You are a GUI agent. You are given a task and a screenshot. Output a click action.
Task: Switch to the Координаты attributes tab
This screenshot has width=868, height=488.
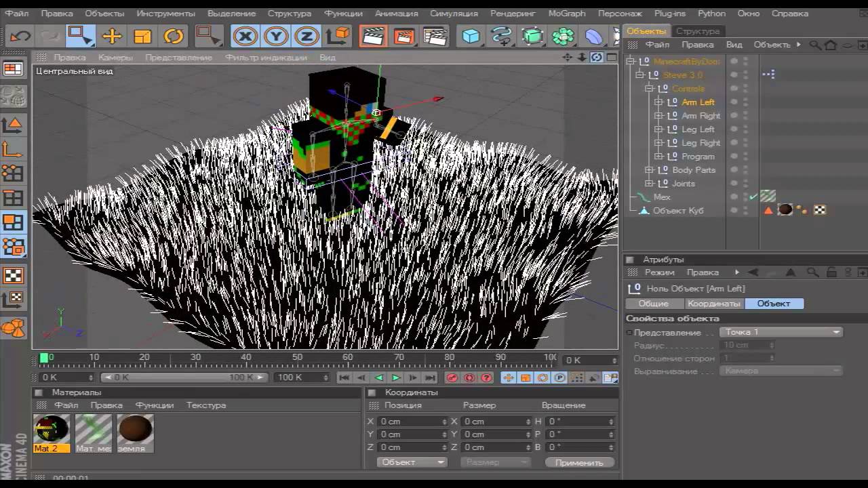tap(713, 304)
